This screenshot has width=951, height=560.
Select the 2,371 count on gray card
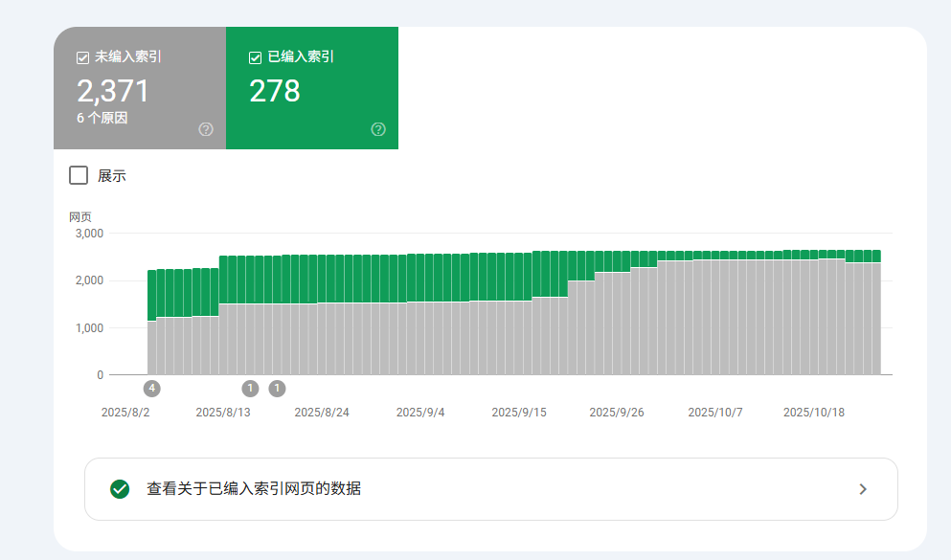[x=113, y=91]
